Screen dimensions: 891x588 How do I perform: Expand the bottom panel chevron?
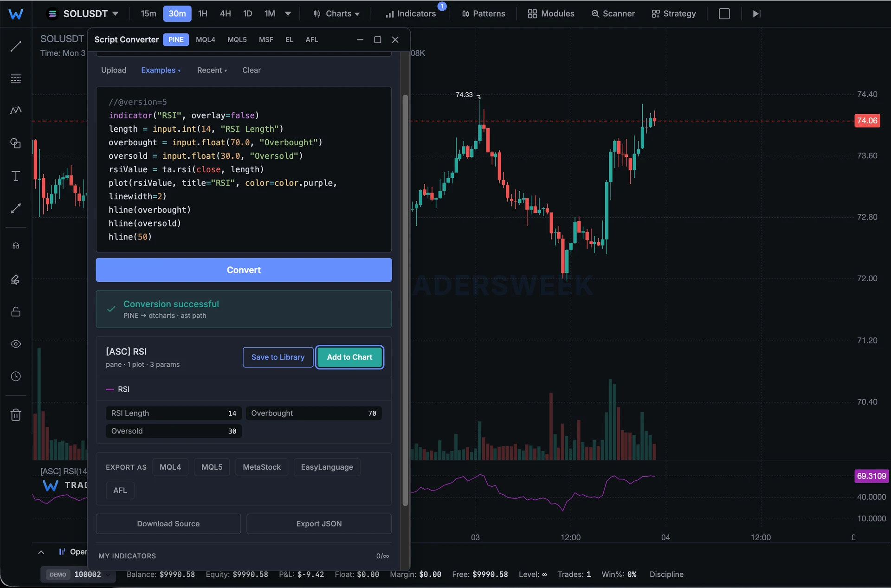(41, 552)
